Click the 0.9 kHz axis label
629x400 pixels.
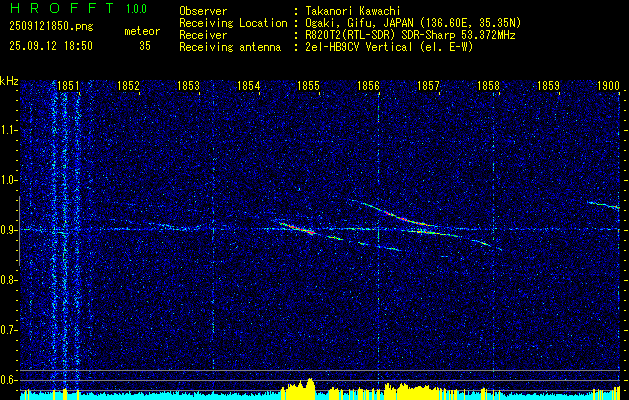tap(9, 230)
